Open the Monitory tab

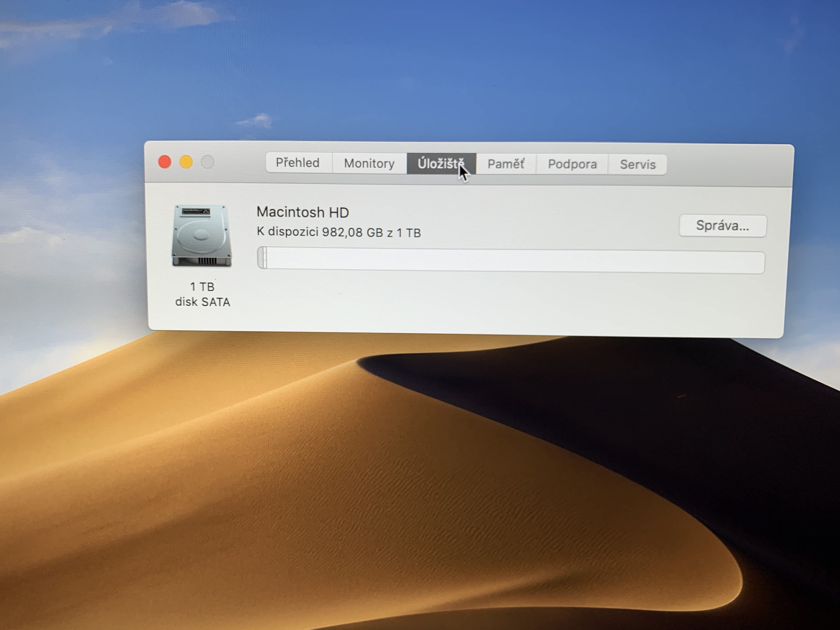coord(369,163)
